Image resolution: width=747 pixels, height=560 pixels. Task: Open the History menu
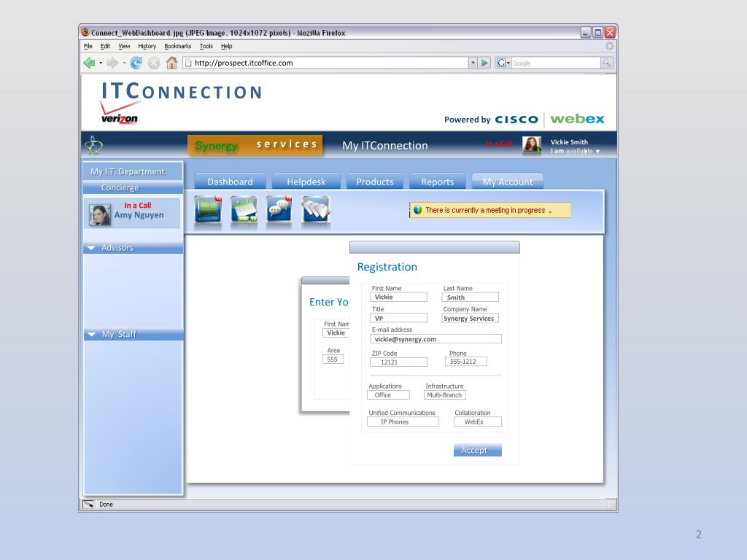coord(147,46)
